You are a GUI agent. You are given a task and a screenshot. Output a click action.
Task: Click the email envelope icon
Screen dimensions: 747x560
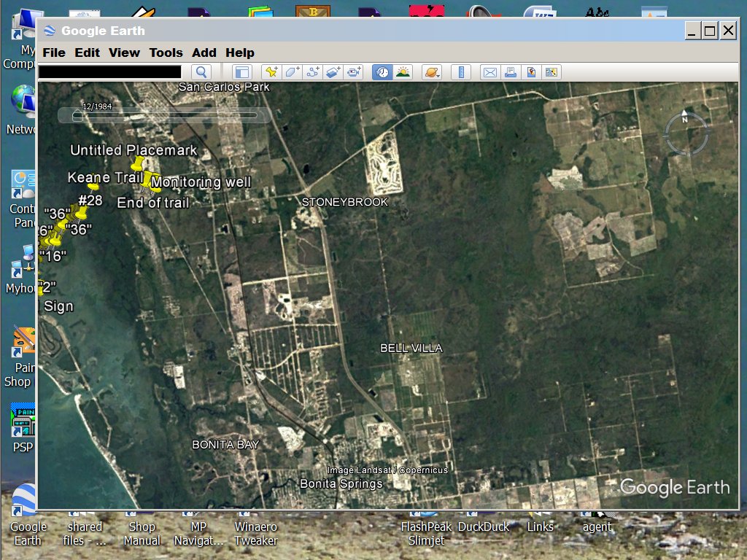489,71
